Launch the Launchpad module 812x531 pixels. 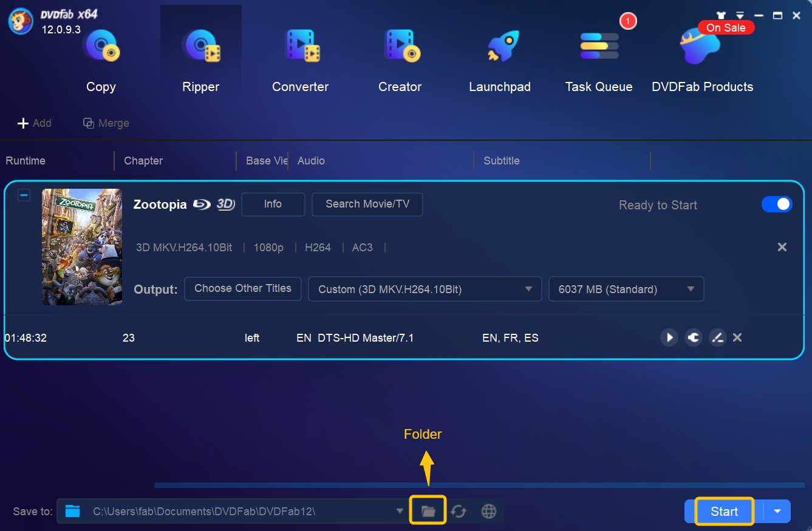point(499,58)
